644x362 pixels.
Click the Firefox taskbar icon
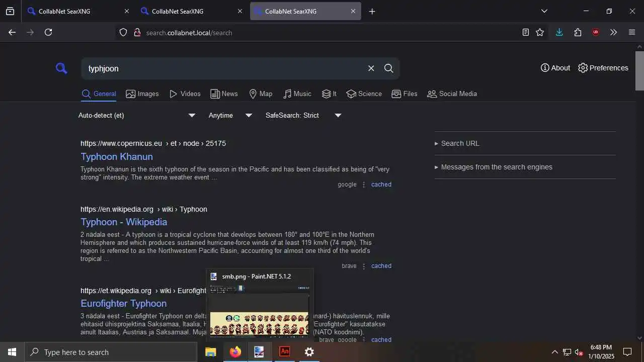click(235, 352)
